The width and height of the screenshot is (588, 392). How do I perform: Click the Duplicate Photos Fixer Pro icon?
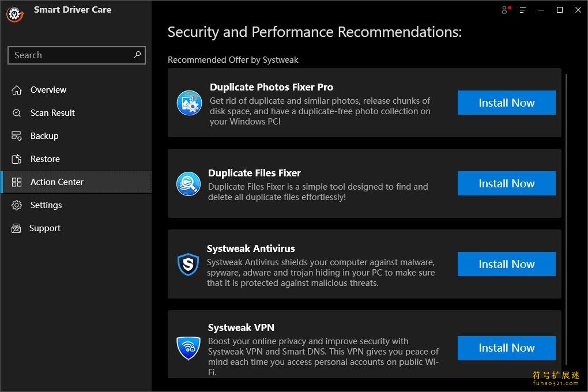(189, 103)
